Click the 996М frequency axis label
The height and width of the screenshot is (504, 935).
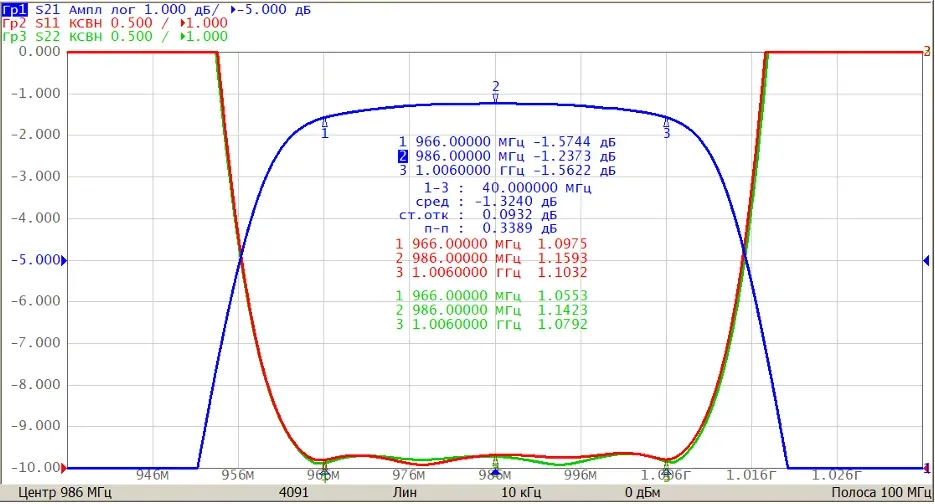(580, 475)
